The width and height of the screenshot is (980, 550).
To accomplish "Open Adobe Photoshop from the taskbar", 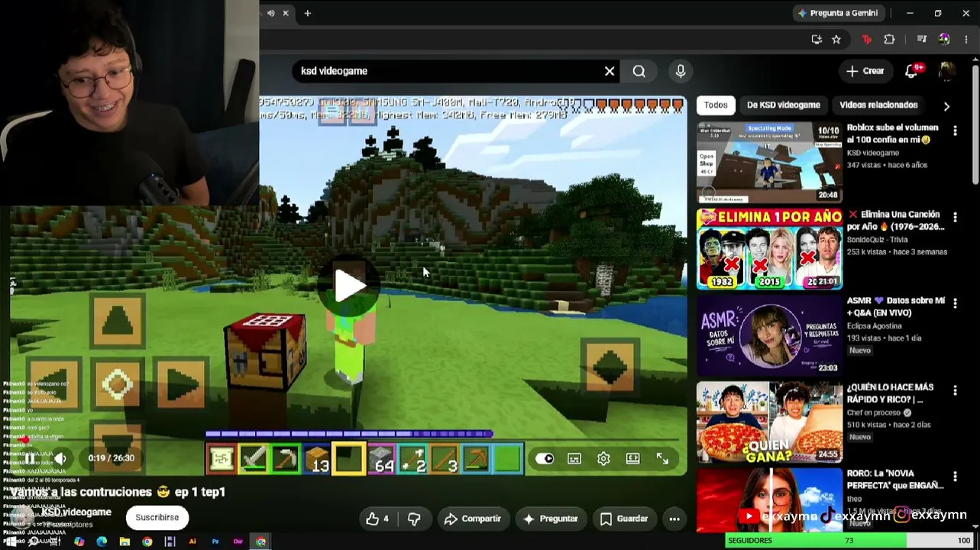I will tap(215, 542).
